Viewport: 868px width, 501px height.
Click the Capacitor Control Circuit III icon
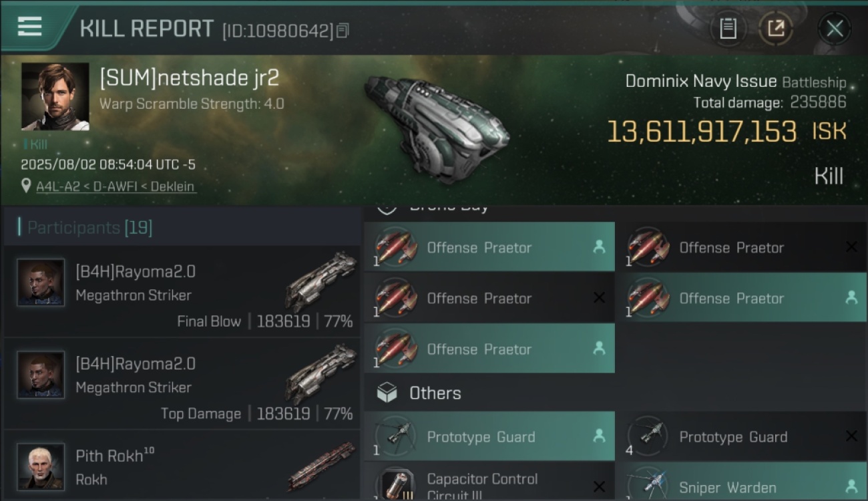pyautogui.click(x=396, y=484)
